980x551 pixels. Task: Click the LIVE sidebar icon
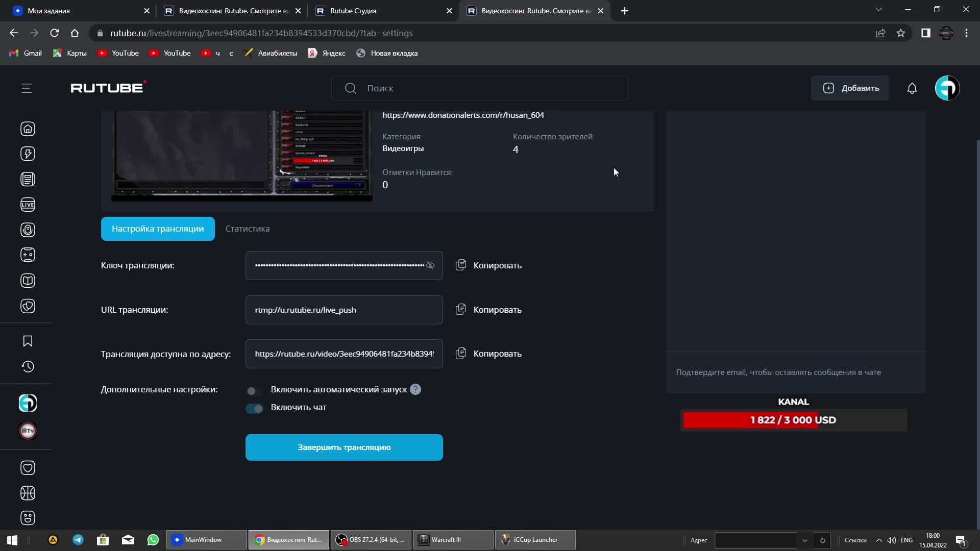coord(28,205)
